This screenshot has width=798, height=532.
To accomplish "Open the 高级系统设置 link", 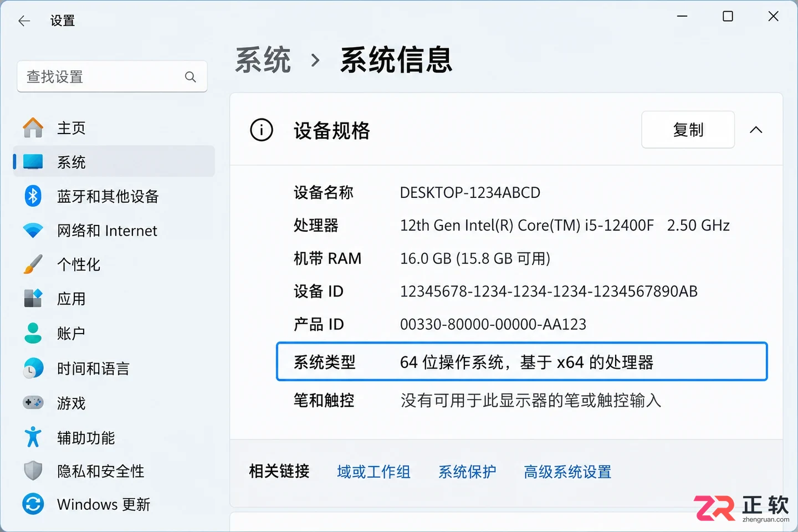I will point(567,472).
